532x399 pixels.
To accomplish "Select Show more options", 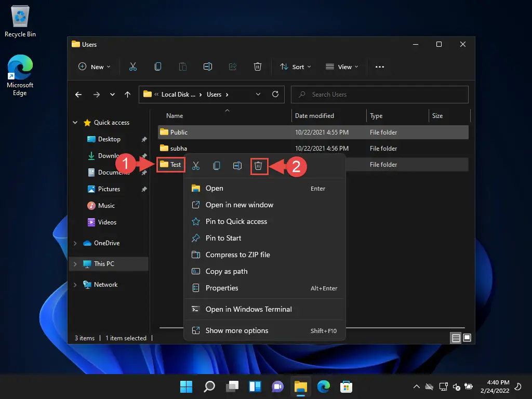I will tap(264, 330).
